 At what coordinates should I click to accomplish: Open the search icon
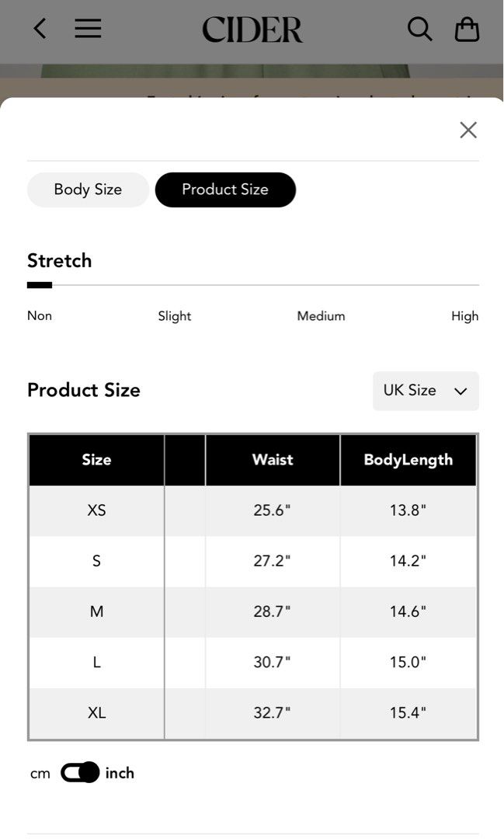[x=419, y=29]
